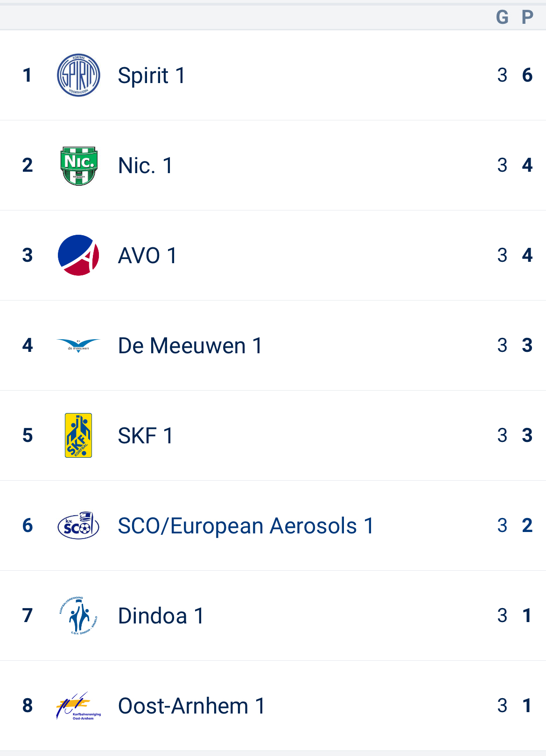
Task: View SKF 1 team details
Action: (145, 436)
